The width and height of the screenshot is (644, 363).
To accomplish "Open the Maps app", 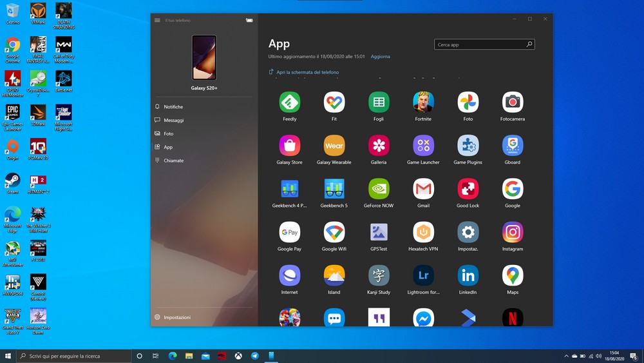I will click(x=513, y=275).
